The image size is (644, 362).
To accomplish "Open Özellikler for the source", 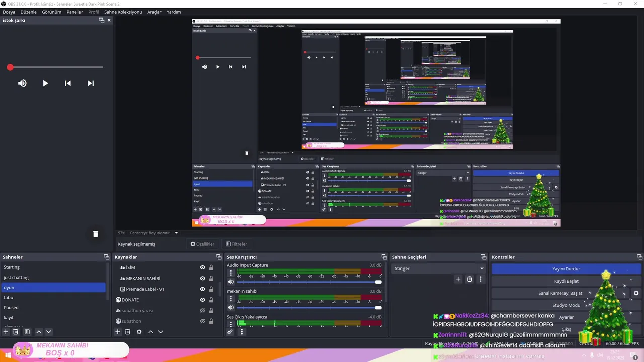I will [202, 244].
